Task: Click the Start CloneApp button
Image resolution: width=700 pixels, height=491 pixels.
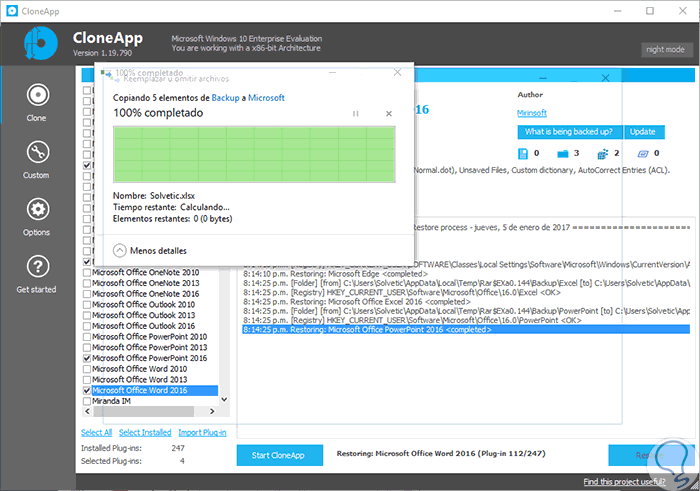Action: [x=279, y=455]
